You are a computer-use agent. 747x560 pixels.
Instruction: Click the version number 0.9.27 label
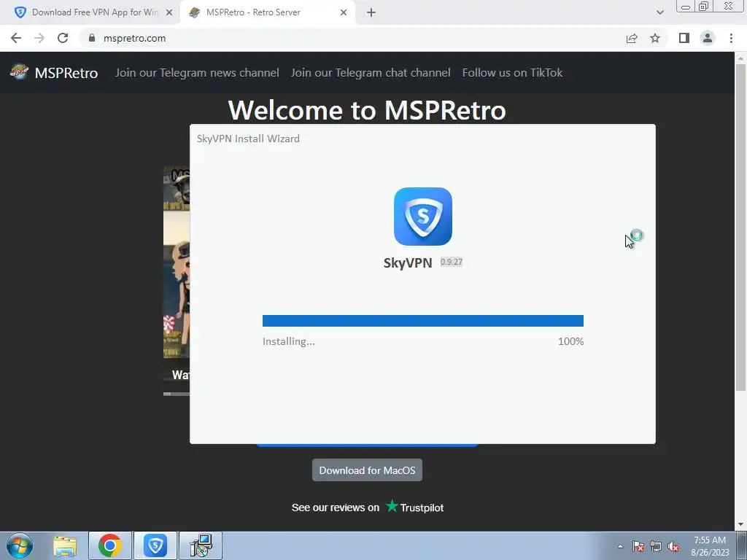(x=451, y=262)
